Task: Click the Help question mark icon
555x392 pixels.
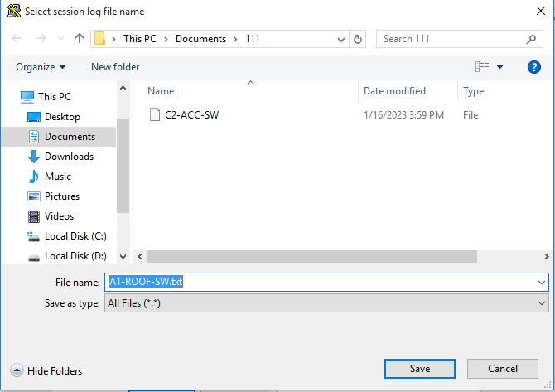Action: (533, 67)
